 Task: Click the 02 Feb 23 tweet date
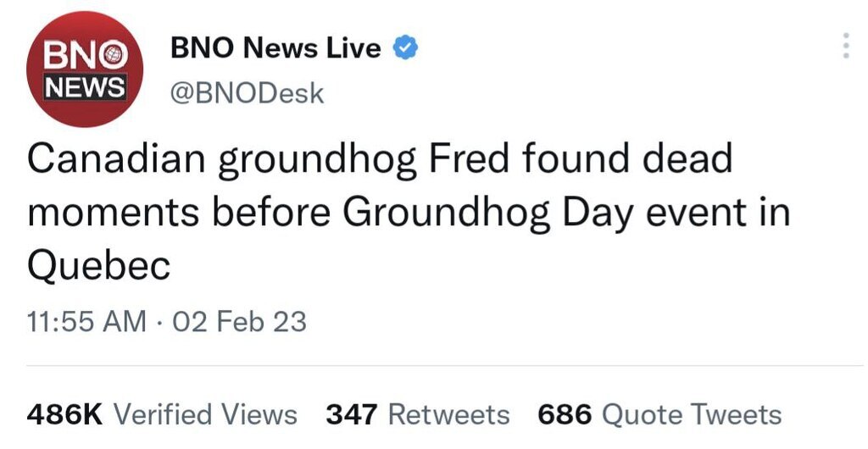[x=239, y=322]
